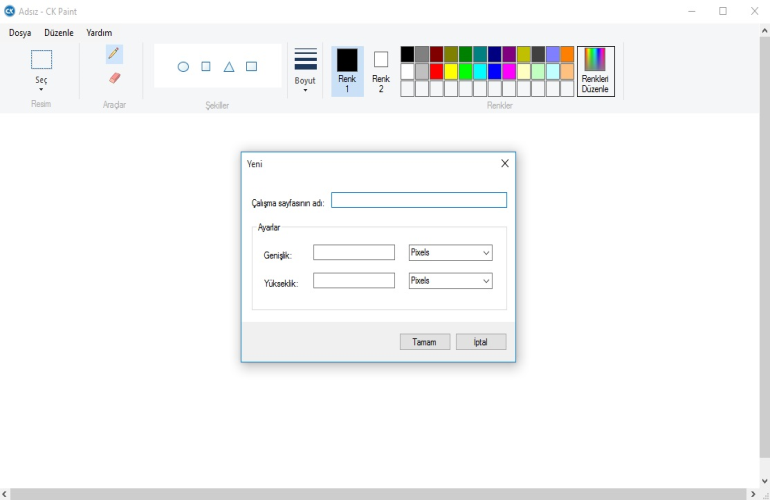Choose the rectangle shape tool
The width and height of the screenshot is (770, 500).
pyautogui.click(x=252, y=67)
